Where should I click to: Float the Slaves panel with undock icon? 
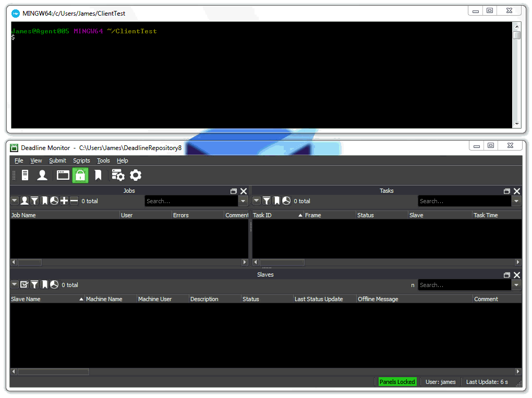tap(507, 275)
